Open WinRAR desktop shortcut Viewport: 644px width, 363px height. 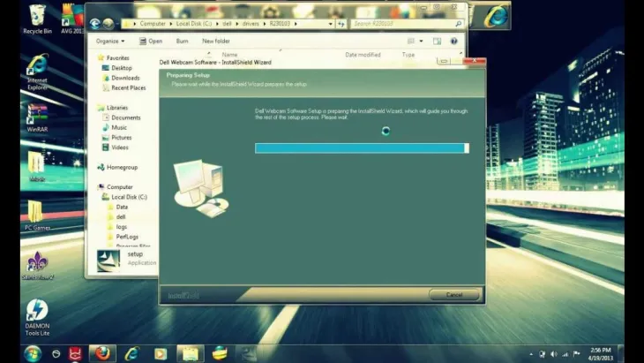coord(36,118)
